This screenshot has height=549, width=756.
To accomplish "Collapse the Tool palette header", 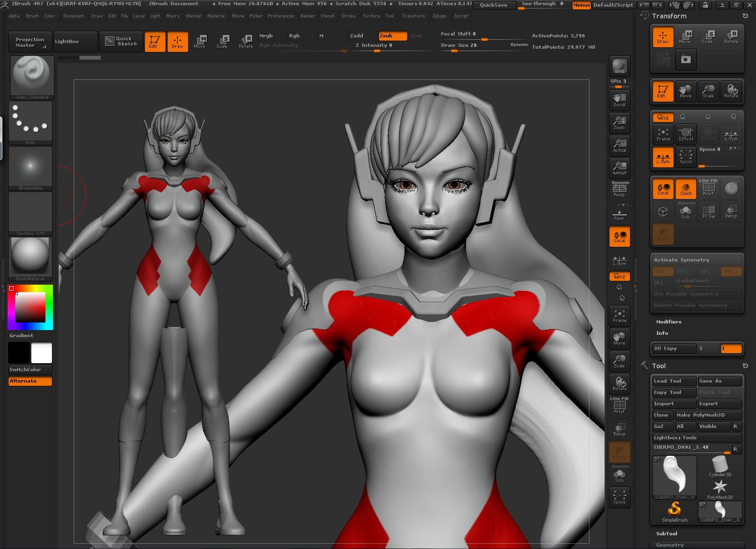I will [x=659, y=366].
